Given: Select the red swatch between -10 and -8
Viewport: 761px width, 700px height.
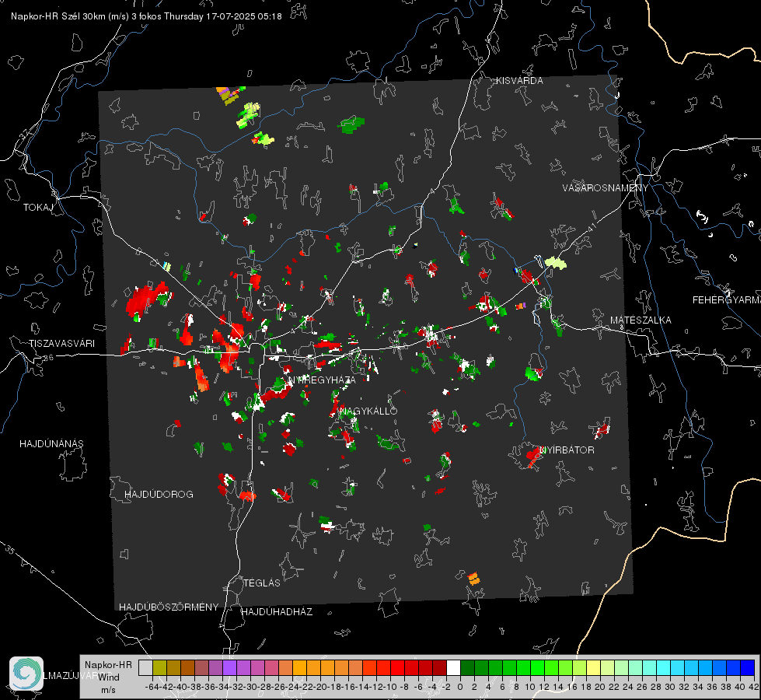Looking at the screenshot, I should [x=397, y=667].
